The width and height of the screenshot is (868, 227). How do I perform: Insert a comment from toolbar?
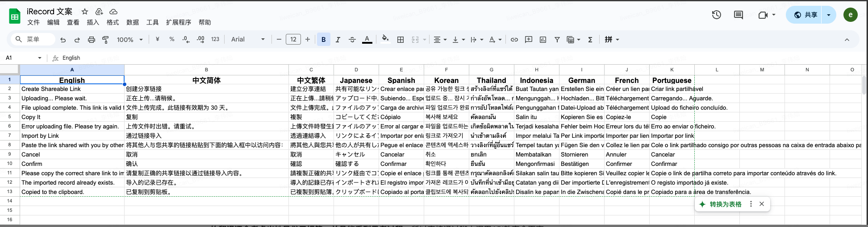coord(529,40)
